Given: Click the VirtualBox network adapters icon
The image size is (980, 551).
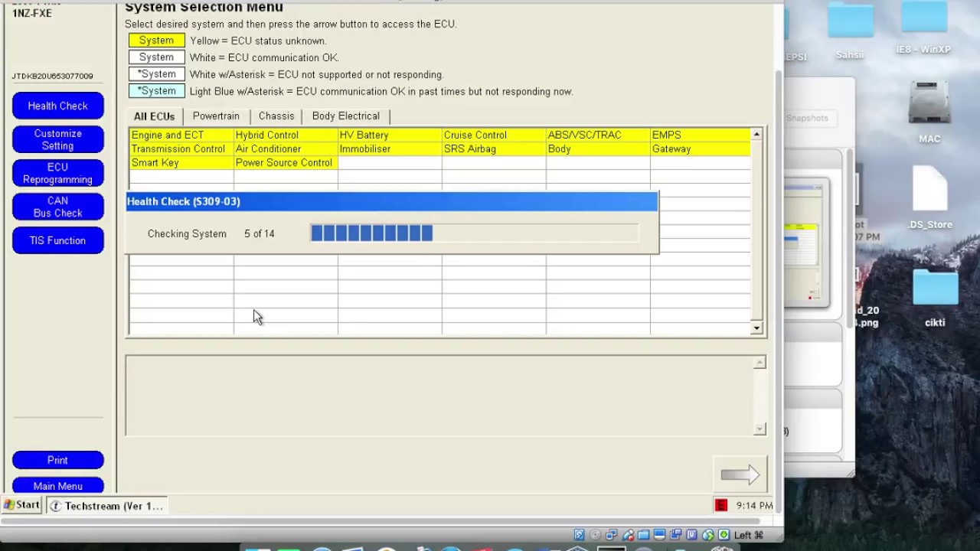Looking at the screenshot, I should pos(612,535).
